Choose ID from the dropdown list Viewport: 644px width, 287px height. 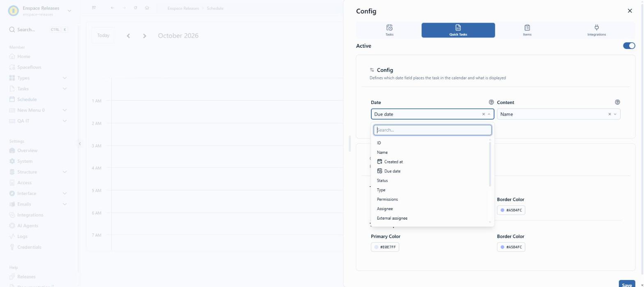tap(430, 143)
